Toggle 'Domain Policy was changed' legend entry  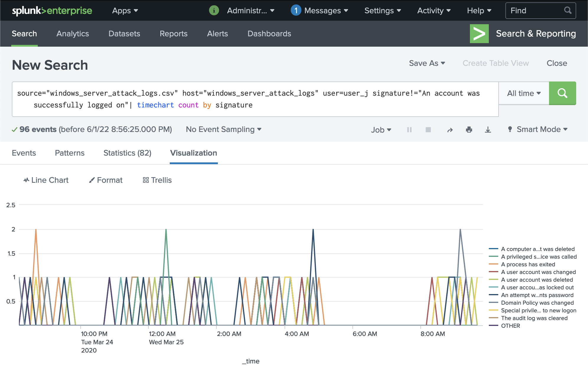tap(537, 303)
